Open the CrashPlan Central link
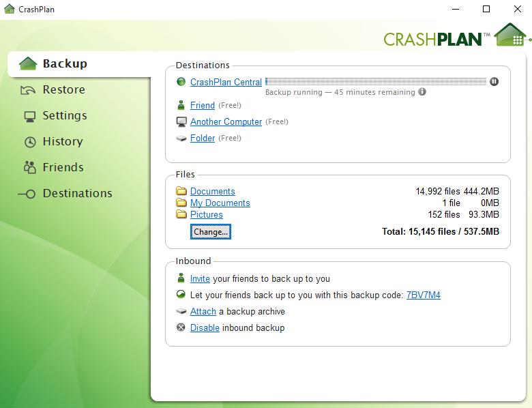This screenshot has width=532, height=408. click(226, 82)
